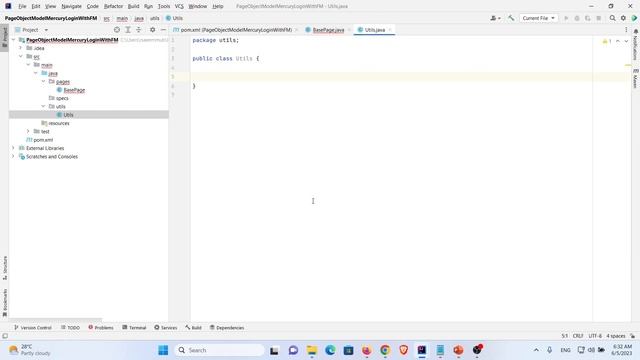Open the Navigate menu
This screenshot has width=640, height=360.
(x=71, y=6)
